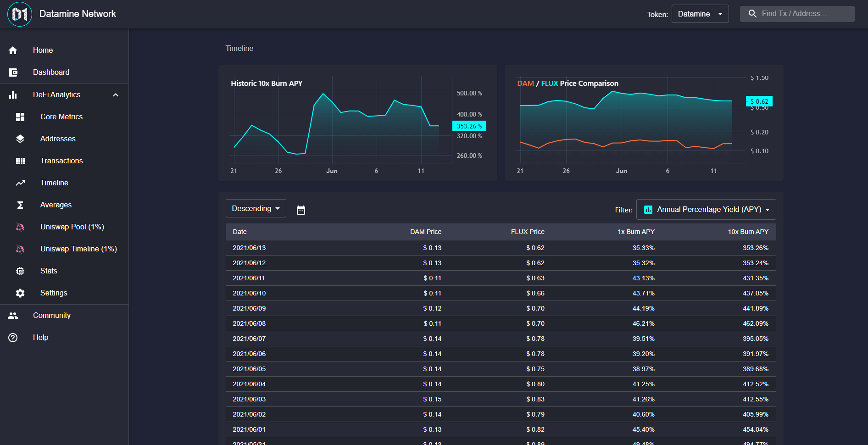Click the FLUX Price column header
This screenshot has height=445, width=868.
click(528, 232)
